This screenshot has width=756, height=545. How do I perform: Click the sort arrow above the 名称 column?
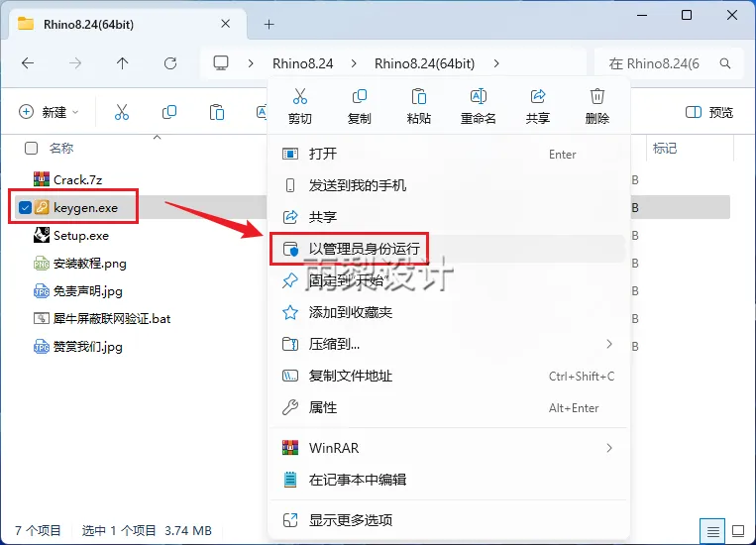click(x=157, y=138)
